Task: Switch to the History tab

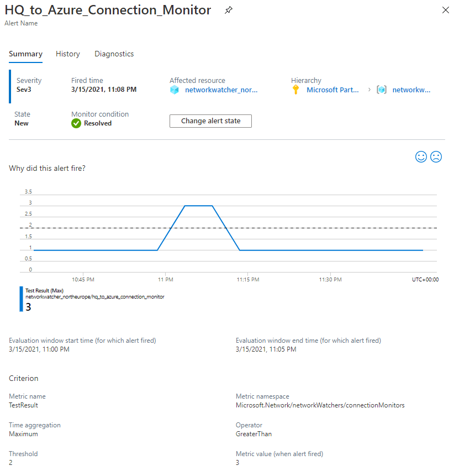Action: 68,54
